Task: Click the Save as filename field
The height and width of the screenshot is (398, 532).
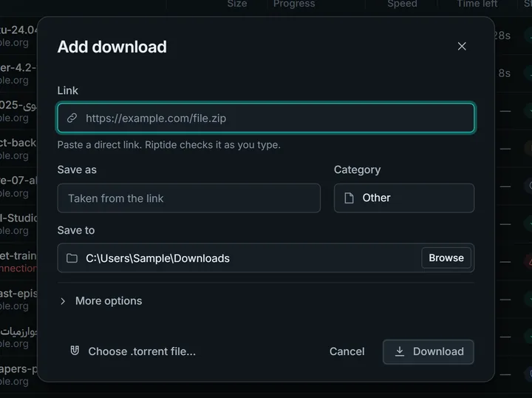Action: [189, 198]
